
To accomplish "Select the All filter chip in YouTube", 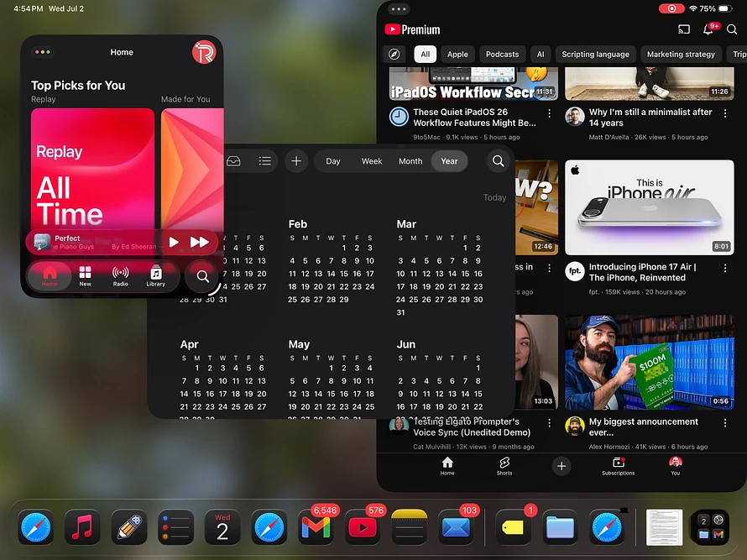I will tap(425, 55).
